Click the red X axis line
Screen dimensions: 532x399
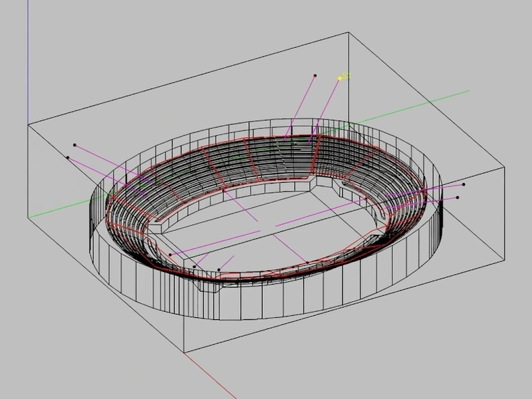(x=210, y=376)
